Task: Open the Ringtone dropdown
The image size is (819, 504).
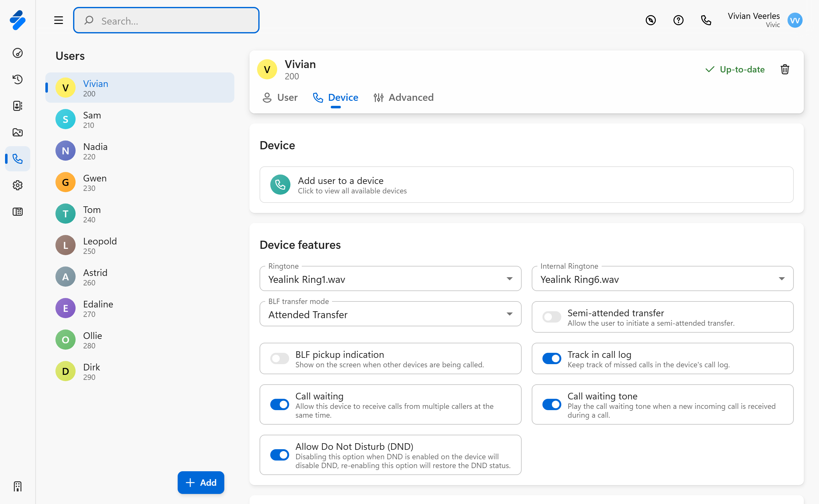Action: [x=390, y=279]
